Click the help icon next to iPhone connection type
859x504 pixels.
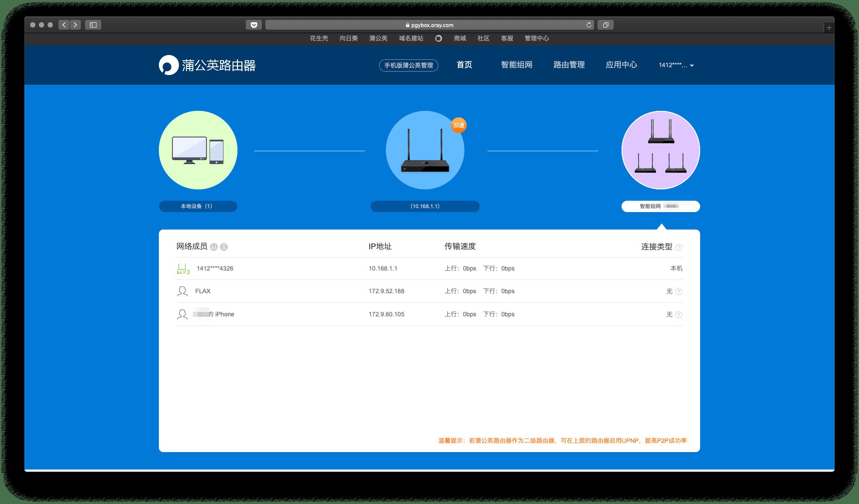[x=678, y=313]
